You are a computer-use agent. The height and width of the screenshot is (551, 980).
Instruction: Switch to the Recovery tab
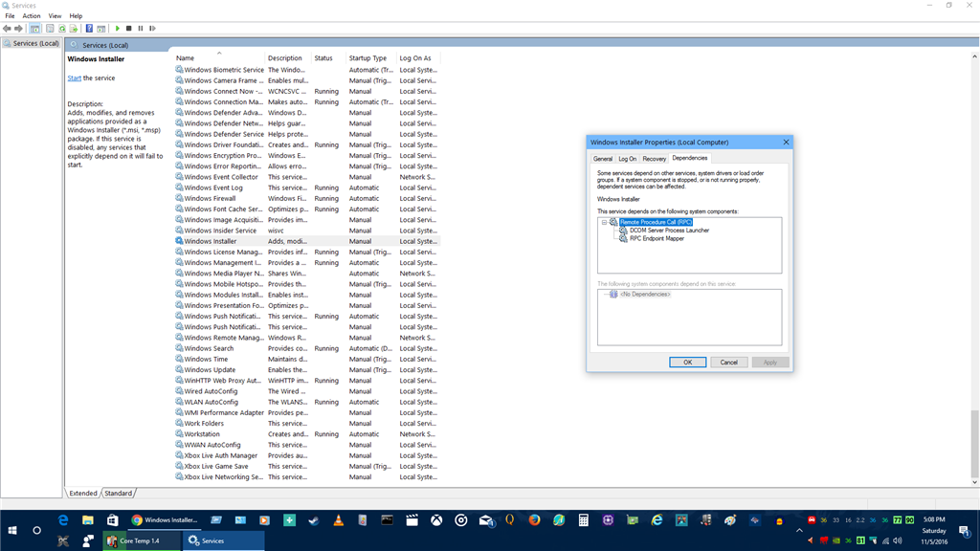coord(654,159)
